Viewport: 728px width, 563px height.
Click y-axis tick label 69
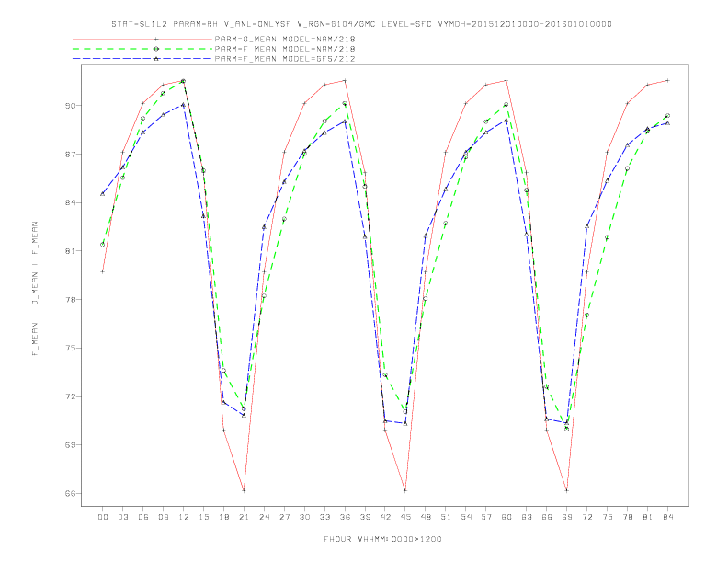[x=70, y=445]
